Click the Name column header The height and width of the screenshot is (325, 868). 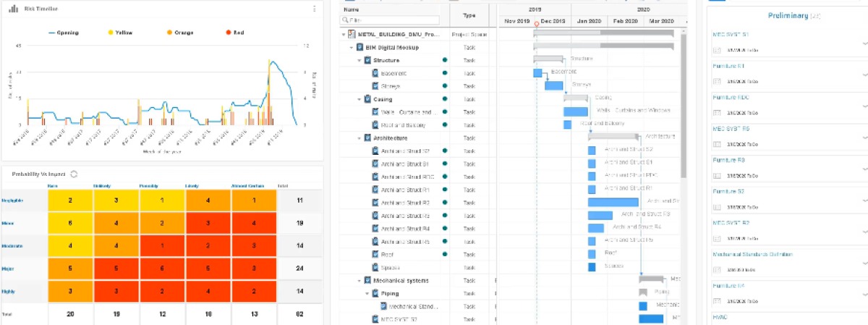point(351,9)
